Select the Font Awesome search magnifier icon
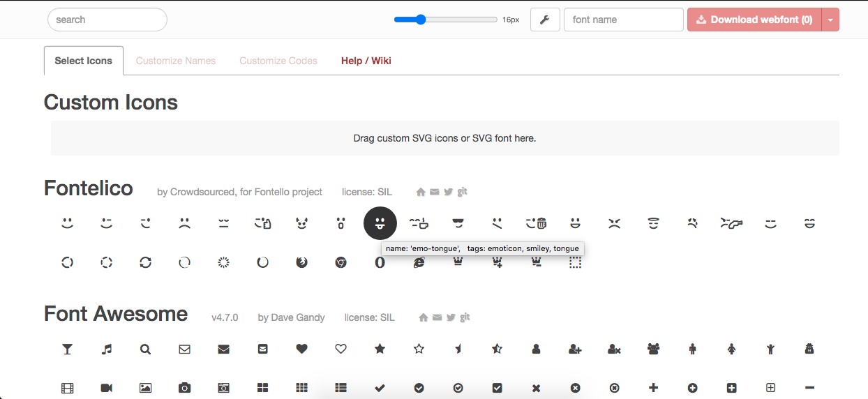This screenshot has width=868, height=399. (146, 349)
